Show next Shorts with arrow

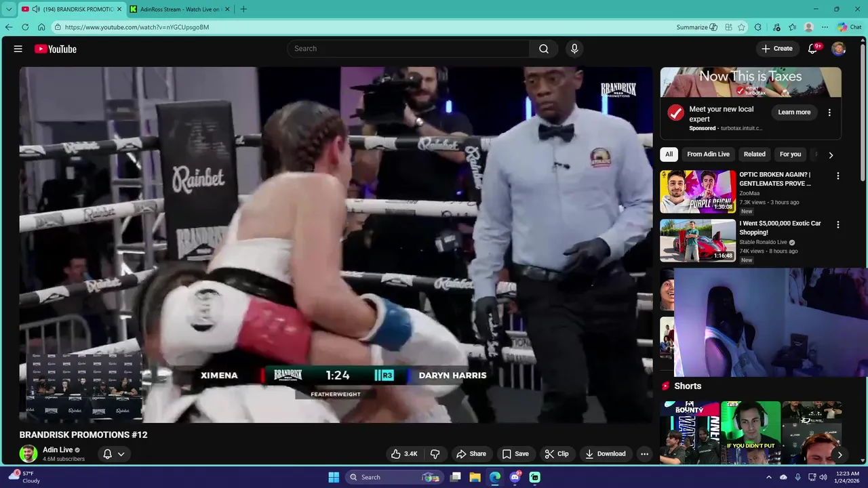coord(840,455)
